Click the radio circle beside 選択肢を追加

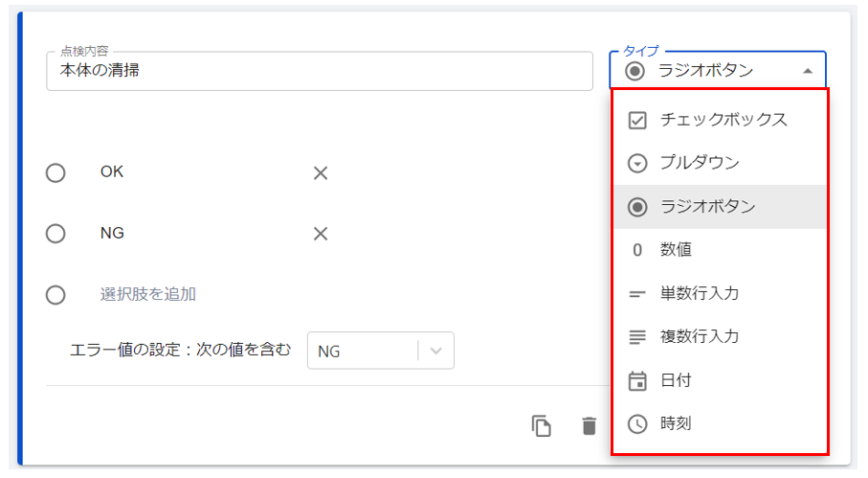coord(56,295)
